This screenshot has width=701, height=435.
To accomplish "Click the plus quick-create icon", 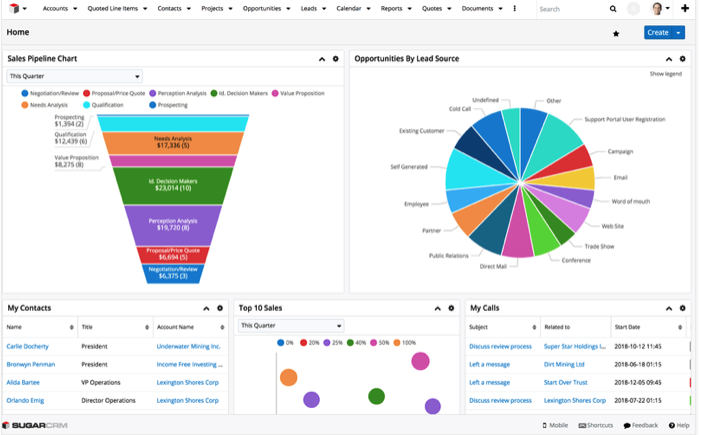I will coord(685,9).
